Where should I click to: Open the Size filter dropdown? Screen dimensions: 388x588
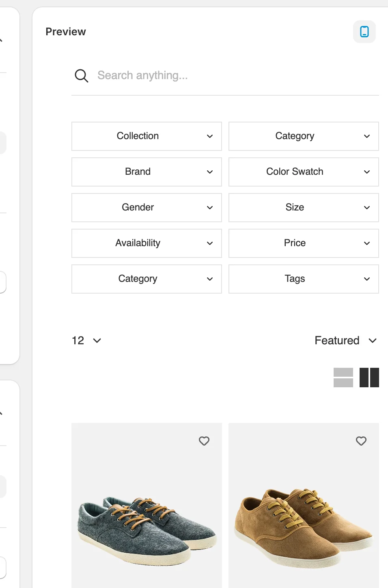[x=304, y=208]
